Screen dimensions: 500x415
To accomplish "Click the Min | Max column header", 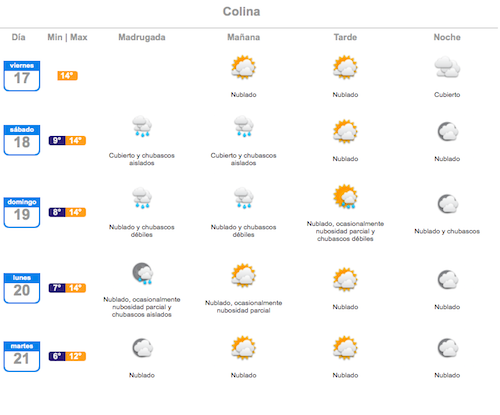I will pos(67,37).
